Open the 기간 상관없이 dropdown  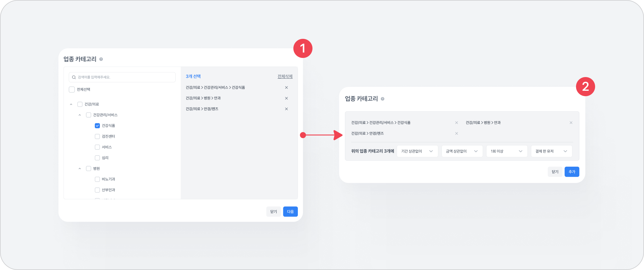pos(417,151)
